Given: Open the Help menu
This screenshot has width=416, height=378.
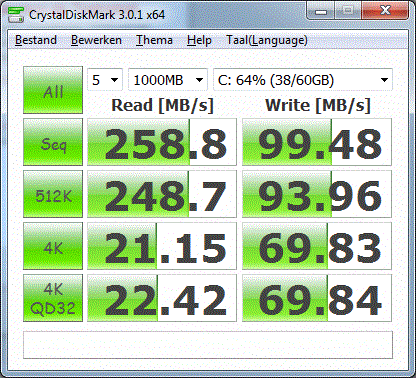Looking at the screenshot, I should coord(199,40).
